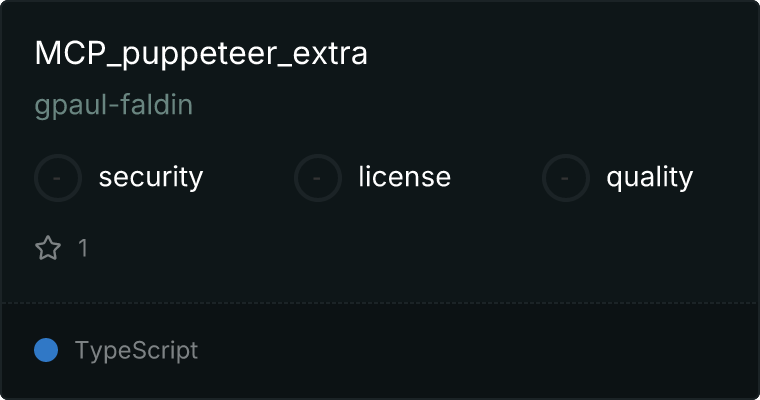Image resolution: width=760 pixels, height=400 pixels.
Task: Click the TypeScript language label
Action: pyautogui.click(x=136, y=350)
